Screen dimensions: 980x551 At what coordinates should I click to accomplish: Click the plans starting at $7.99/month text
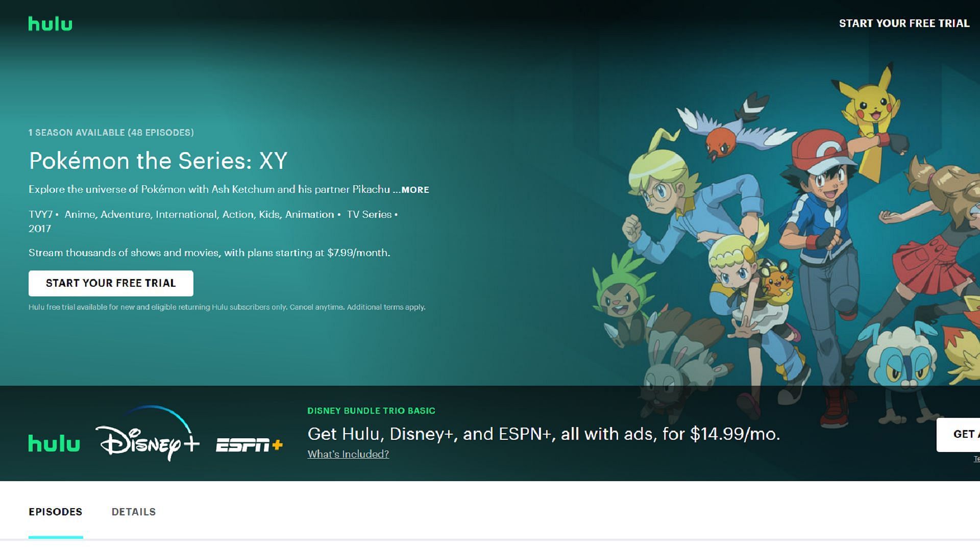coord(209,253)
